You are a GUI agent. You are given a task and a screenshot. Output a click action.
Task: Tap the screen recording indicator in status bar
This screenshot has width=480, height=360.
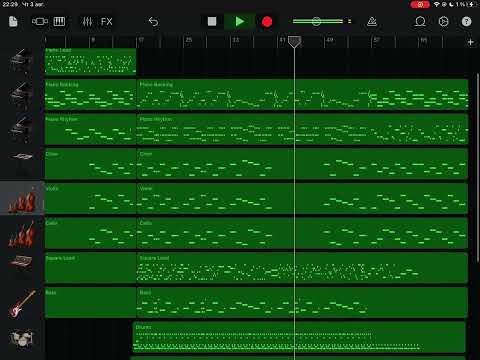[x=420, y=4]
